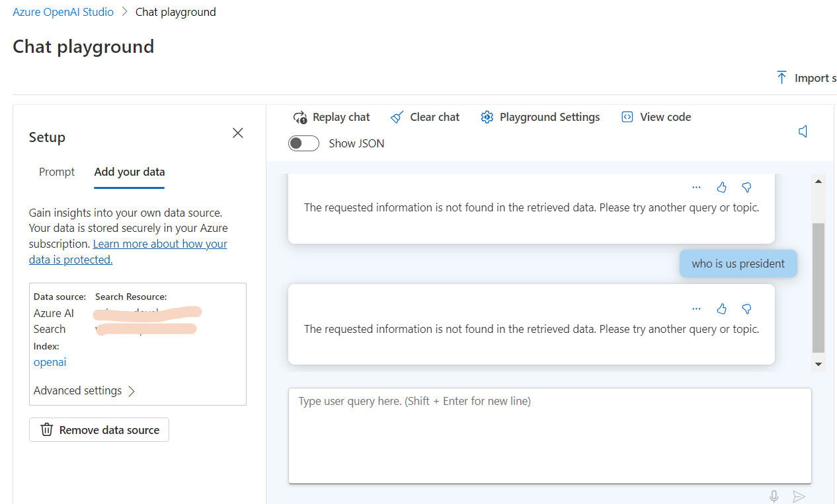Click the 'Search Resource:' label
837x504 pixels.
coord(131,297)
